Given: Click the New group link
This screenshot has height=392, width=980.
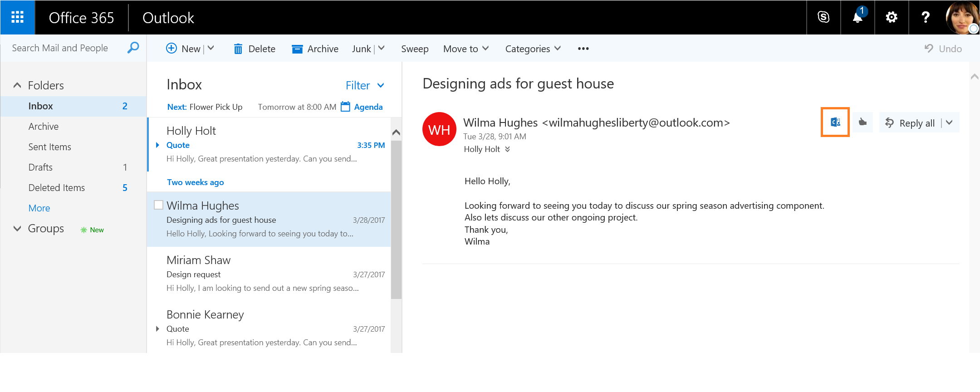Looking at the screenshot, I should pos(92,230).
